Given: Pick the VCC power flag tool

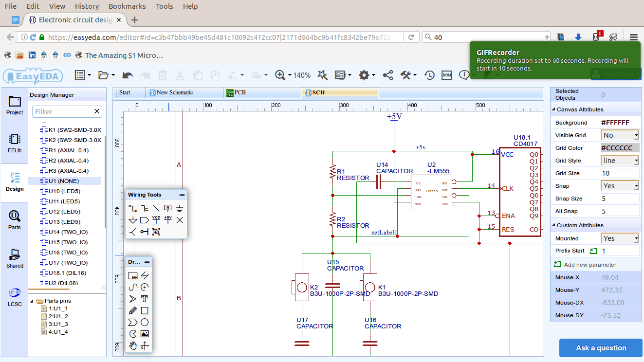Looking at the screenshot, I should coord(156,220).
